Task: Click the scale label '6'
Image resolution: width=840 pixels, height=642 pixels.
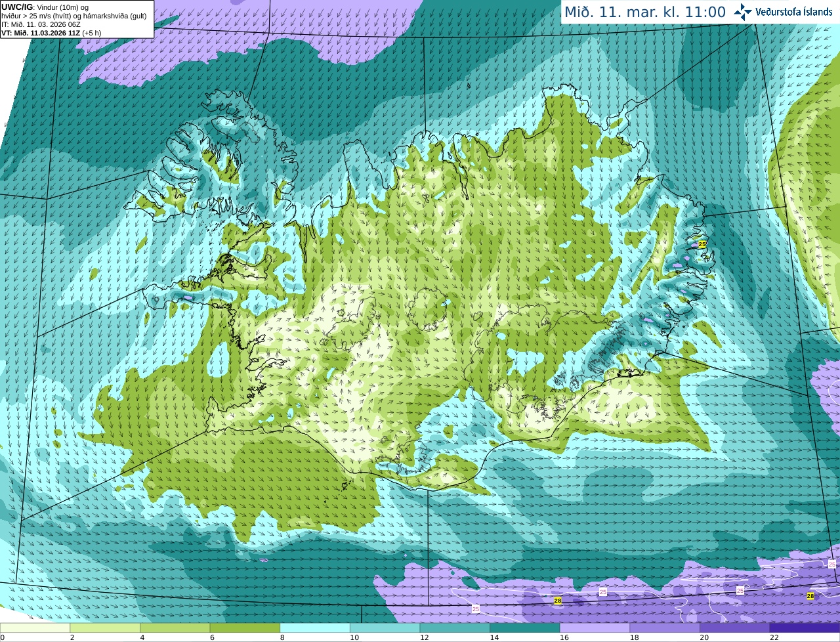Action: click(212, 637)
